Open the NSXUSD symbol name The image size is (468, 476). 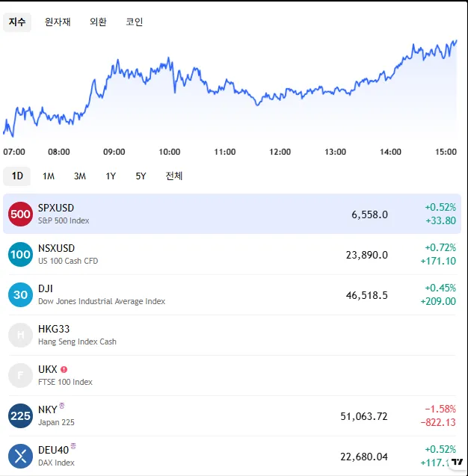[x=56, y=248]
